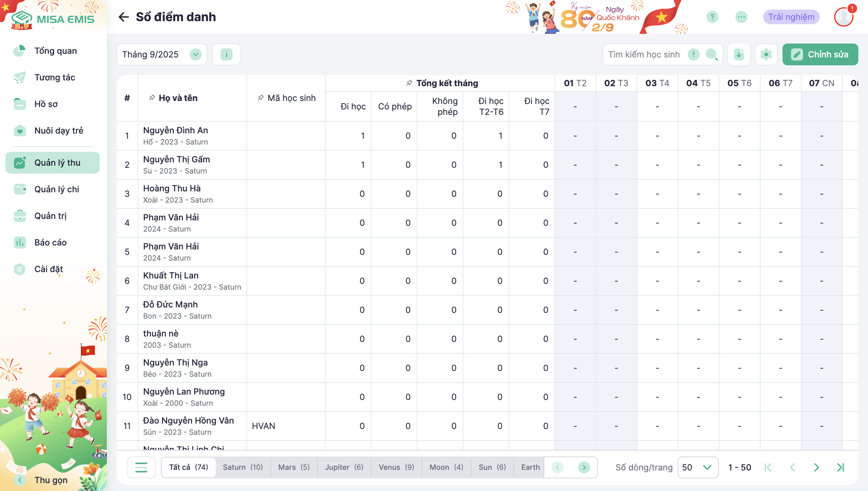The height and width of the screenshot is (491, 868).
Task: Click the user profile avatar
Action: pos(844,17)
